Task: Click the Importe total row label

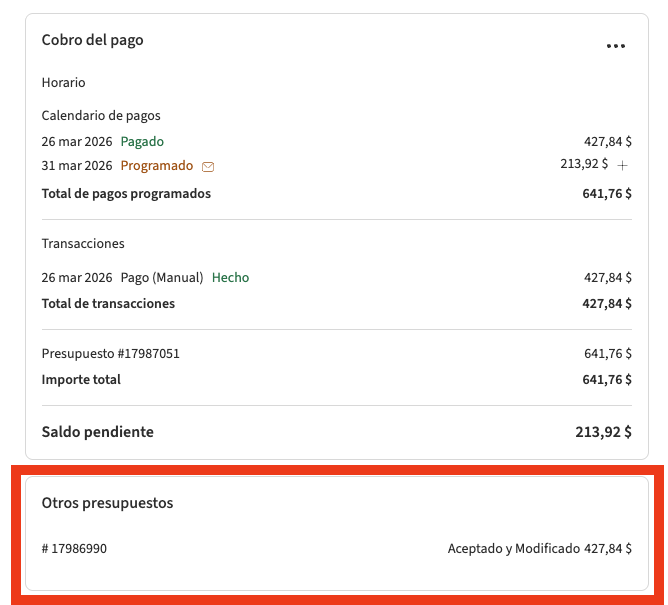Action: 81,379
